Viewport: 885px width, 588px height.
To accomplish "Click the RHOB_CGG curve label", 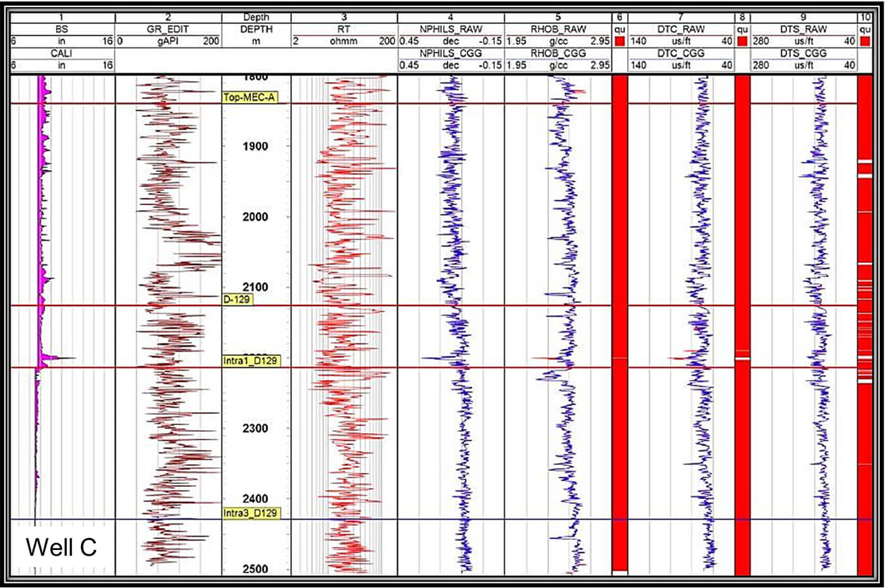I will pyautogui.click(x=558, y=54).
